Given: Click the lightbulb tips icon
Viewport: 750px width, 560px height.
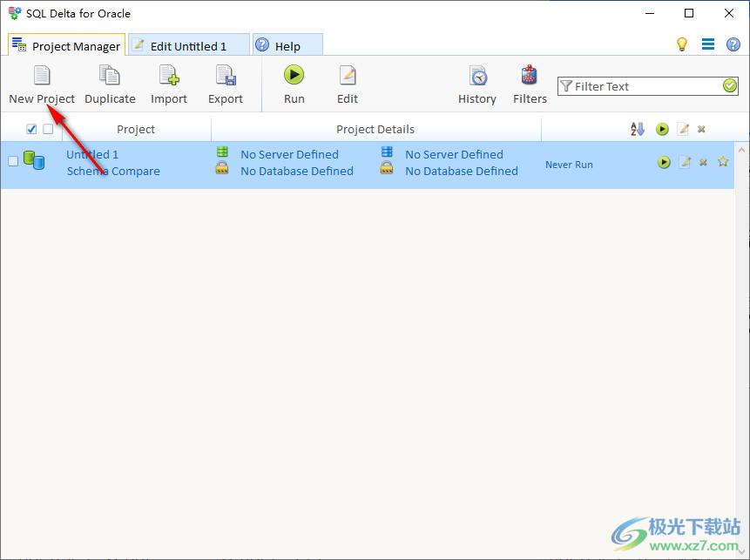Looking at the screenshot, I should point(681,44).
